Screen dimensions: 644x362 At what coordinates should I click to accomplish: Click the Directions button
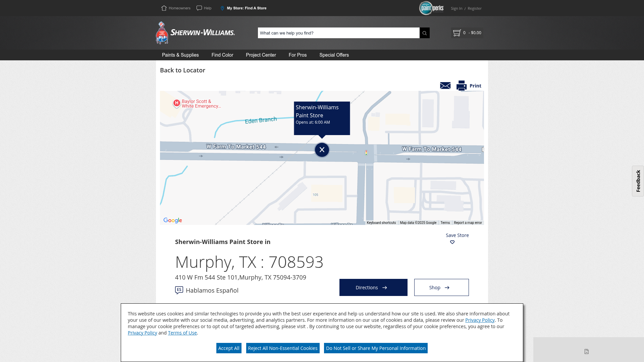tap(373, 288)
